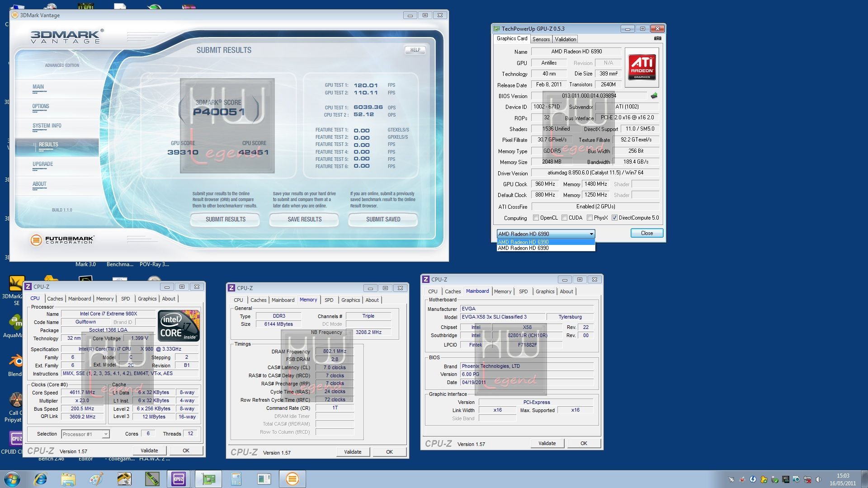Toggle the DirectCompute 5.0 checkbox
Screen dimensions: 868x488
coord(614,218)
